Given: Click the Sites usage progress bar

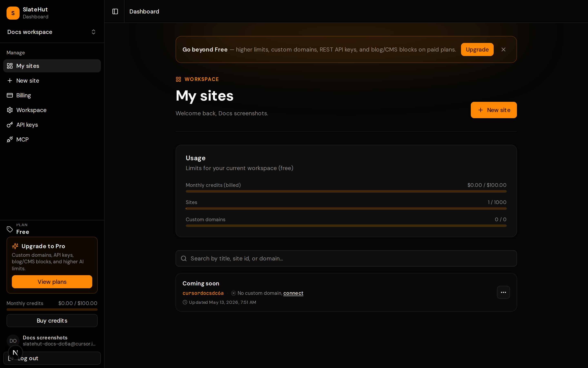Looking at the screenshot, I should pyautogui.click(x=346, y=209).
